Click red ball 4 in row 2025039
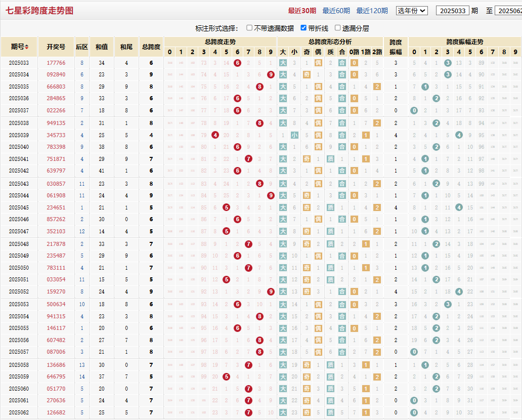This screenshot has height=420, width=522. tap(215, 135)
